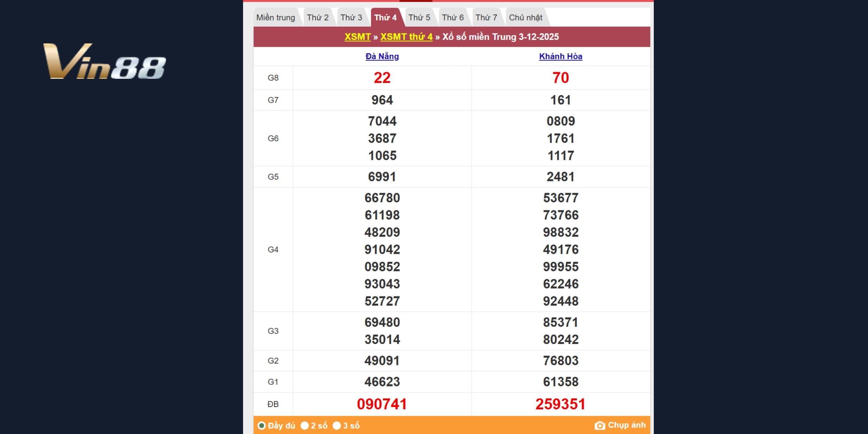Go to the Thứ 6 tab
The image size is (868, 434).
pyautogui.click(x=453, y=18)
